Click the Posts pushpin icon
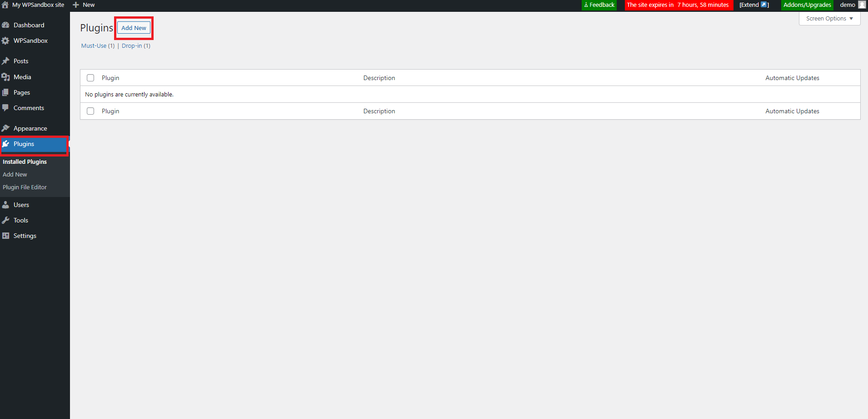Screen dimensions: 868x419 5,61
